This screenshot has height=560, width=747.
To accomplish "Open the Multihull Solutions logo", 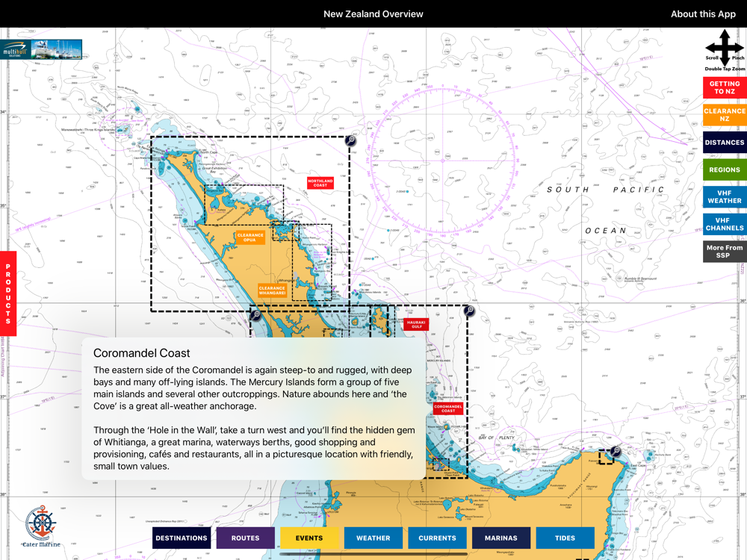I will pyautogui.click(x=41, y=50).
